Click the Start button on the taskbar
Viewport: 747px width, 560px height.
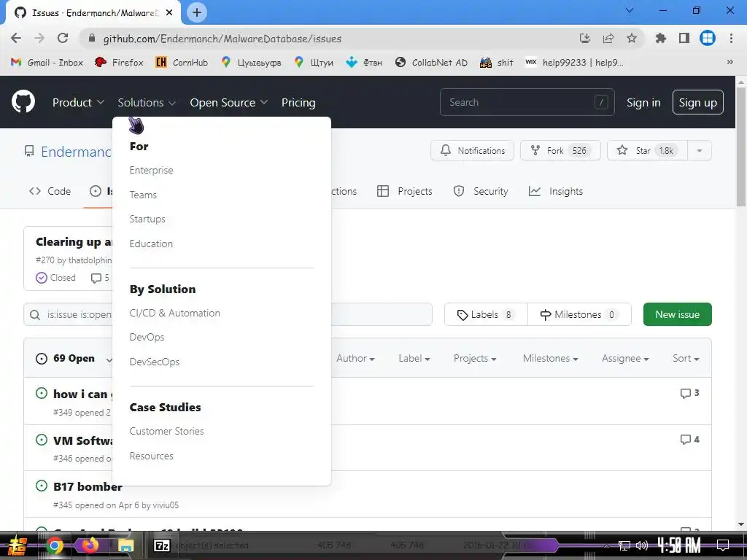coord(18,545)
